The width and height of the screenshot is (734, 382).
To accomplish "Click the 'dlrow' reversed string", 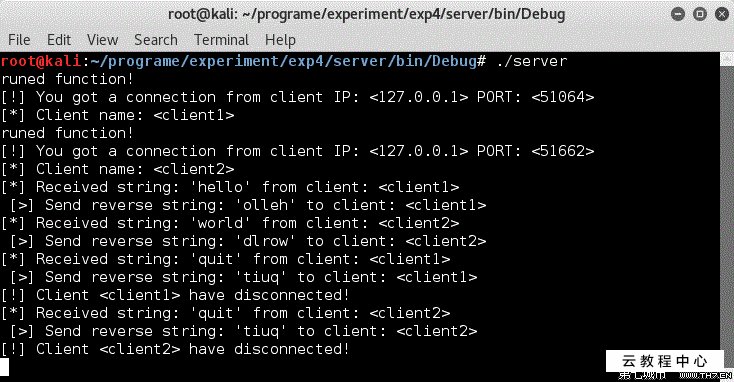I will click(x=265, y=241).
